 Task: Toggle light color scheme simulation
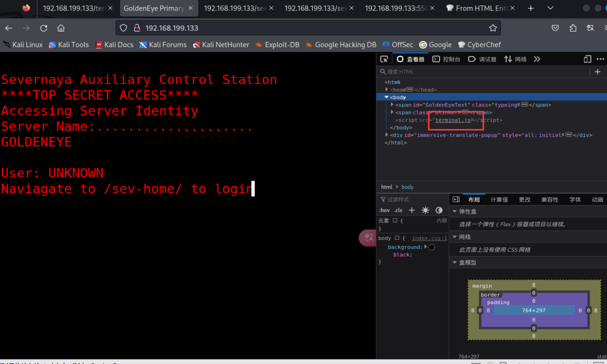click(425, 210)
